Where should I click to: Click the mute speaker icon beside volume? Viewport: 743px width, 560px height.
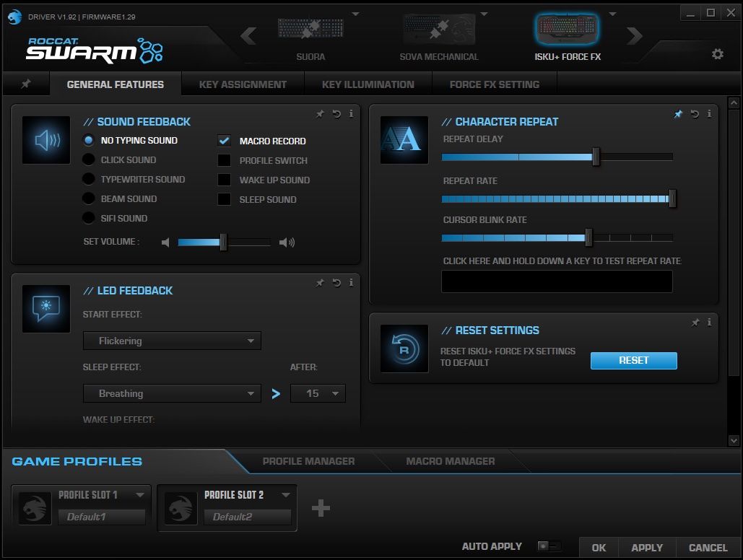165,242
